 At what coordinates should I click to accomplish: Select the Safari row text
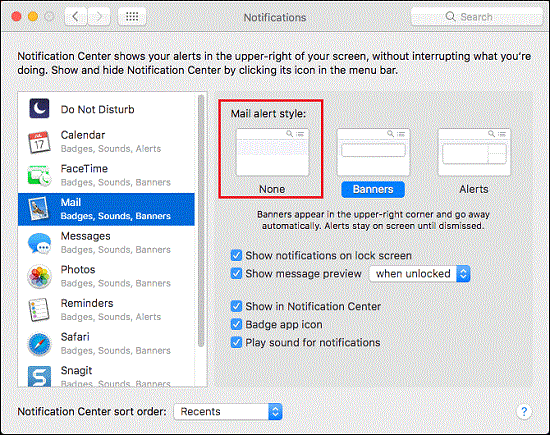(115, 344)
